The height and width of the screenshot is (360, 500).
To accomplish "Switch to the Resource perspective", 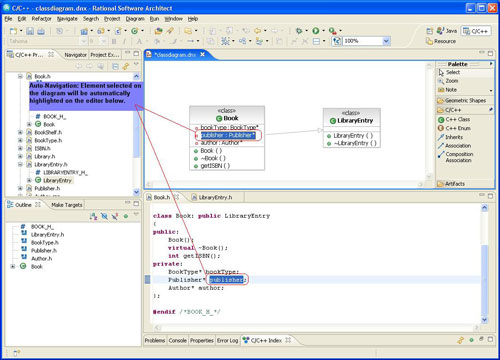I will 441,41.
